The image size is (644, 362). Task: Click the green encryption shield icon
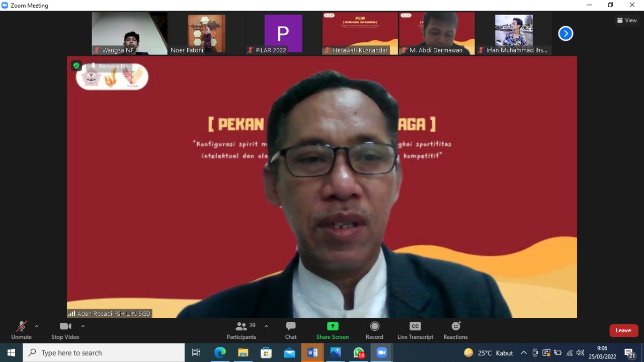click(x=76, y=65)
